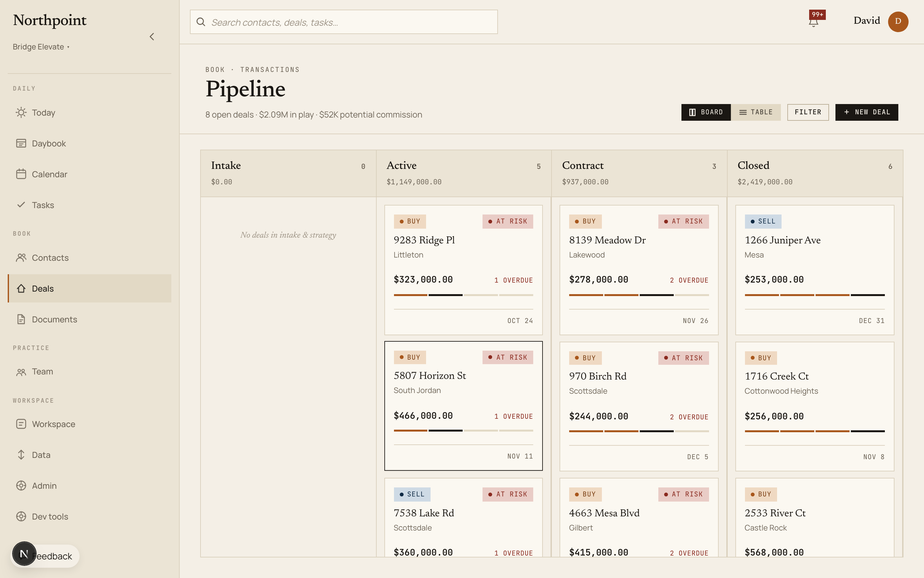924x578 pixels.
Task: Collapse the sidebar with the chevron
Action: [x=152, y=37]
